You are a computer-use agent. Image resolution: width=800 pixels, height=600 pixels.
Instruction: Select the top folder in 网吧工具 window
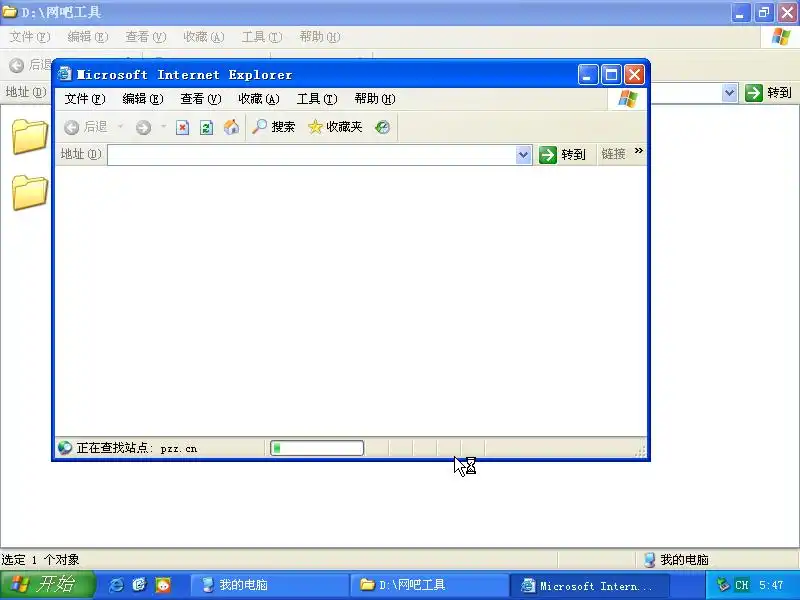(30, 136)
